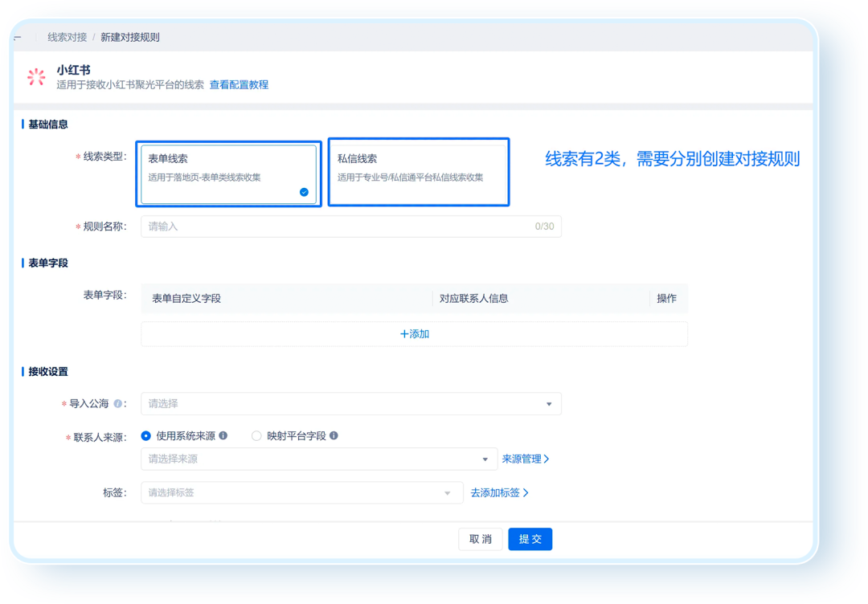Click +添加 to add a form field
This screenshot has height=604, width=868.
coord(415,334)
